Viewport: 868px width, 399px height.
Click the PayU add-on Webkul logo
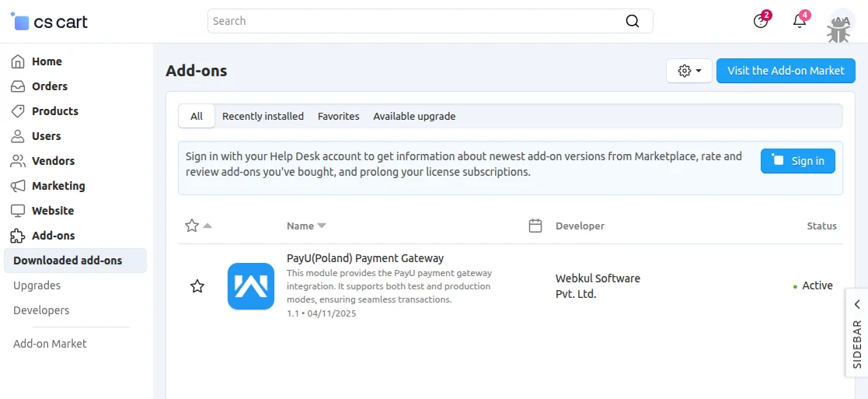coord(251,286)
